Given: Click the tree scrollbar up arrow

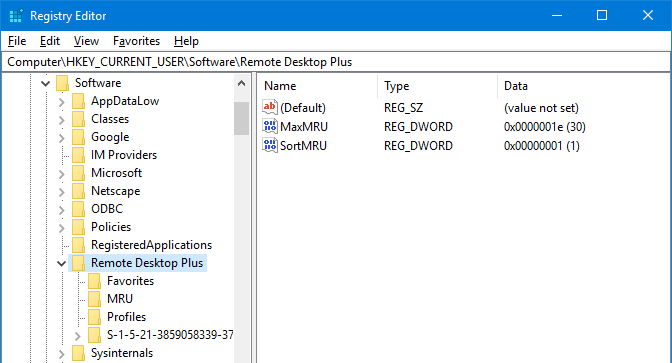Looking at the screenshot, I should (241, 83).
